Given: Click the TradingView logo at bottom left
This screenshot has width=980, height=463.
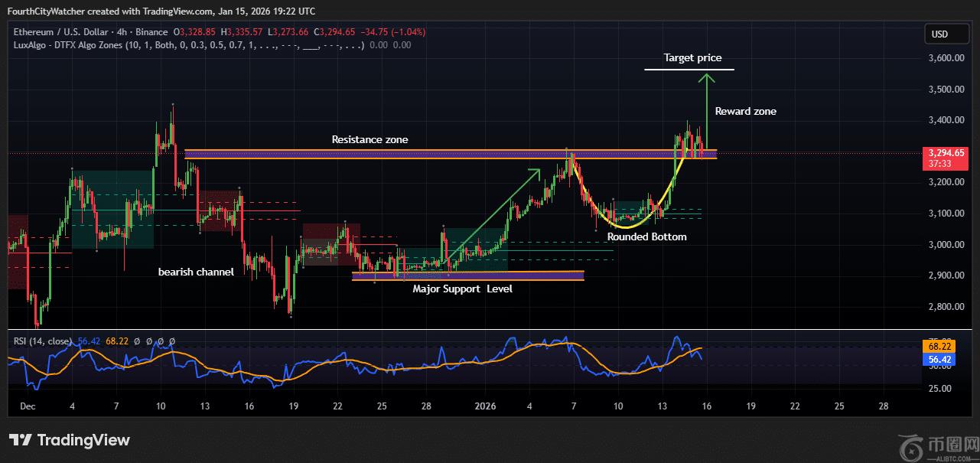Looking at the screenshot, I should pos(70,440).
